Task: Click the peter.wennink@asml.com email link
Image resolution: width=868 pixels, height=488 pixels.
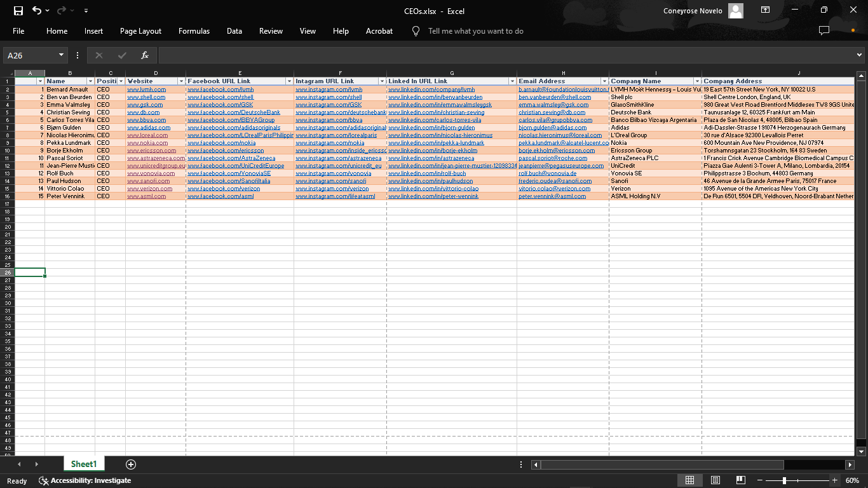Action: click(552, 196)
